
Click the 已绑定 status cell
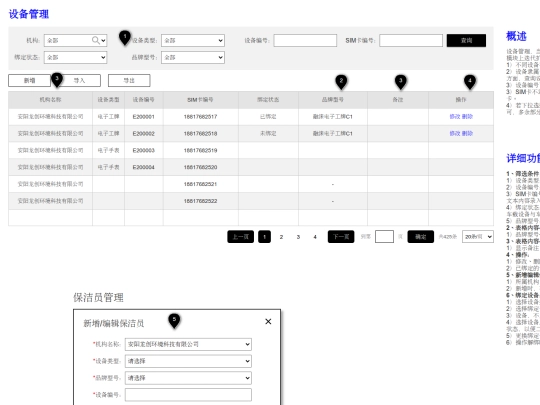(x=268, y=116)
